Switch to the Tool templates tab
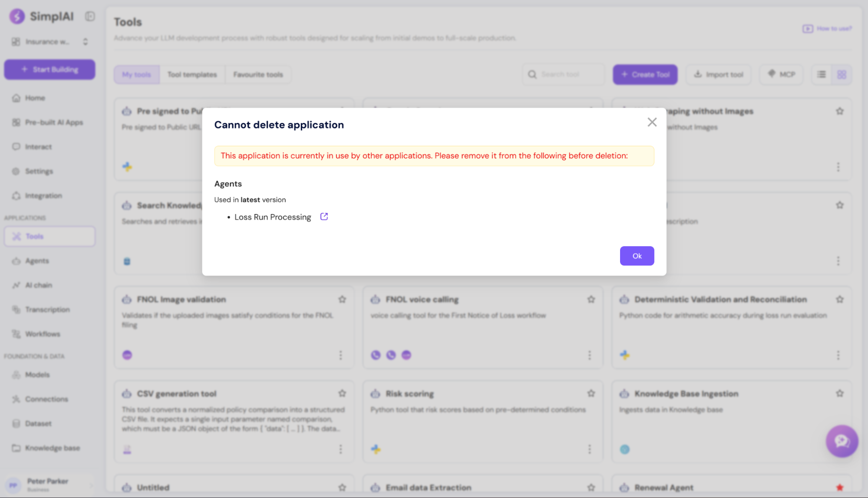868x498 pixels. click(x=192, y=75)
